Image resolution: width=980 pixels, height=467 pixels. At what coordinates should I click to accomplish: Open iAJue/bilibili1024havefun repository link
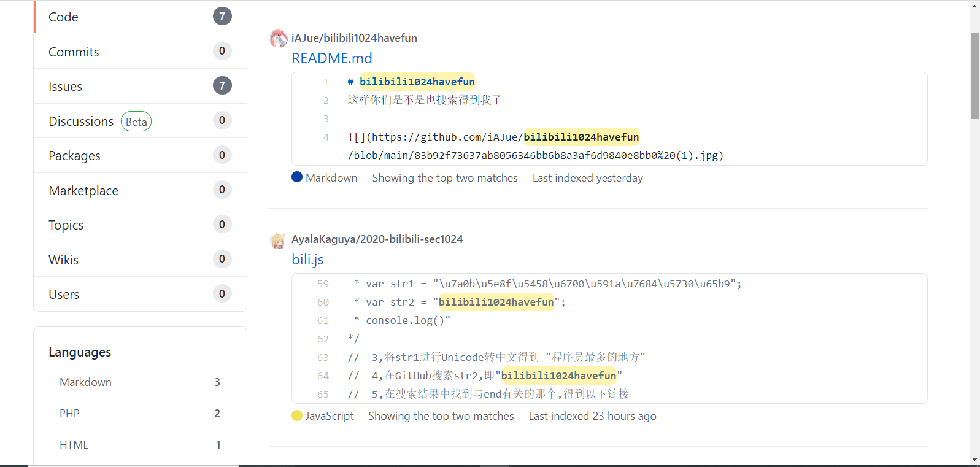(x=354, y=37)
